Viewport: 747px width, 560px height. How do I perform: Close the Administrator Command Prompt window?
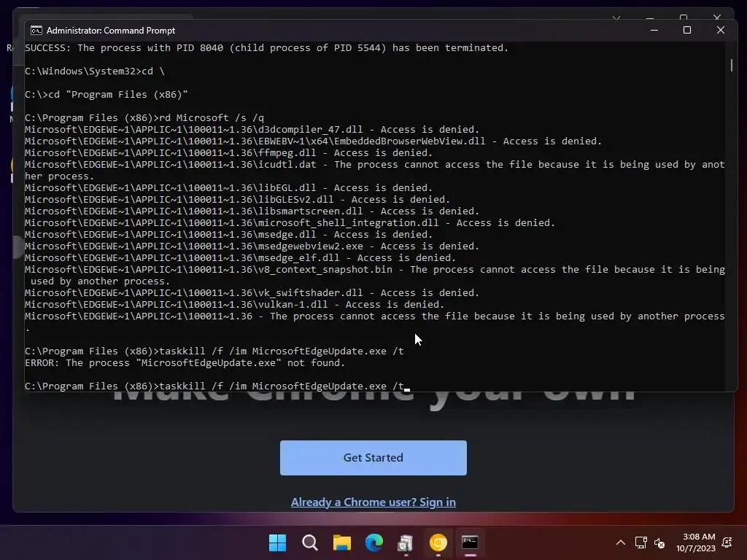tap(720, 30)
